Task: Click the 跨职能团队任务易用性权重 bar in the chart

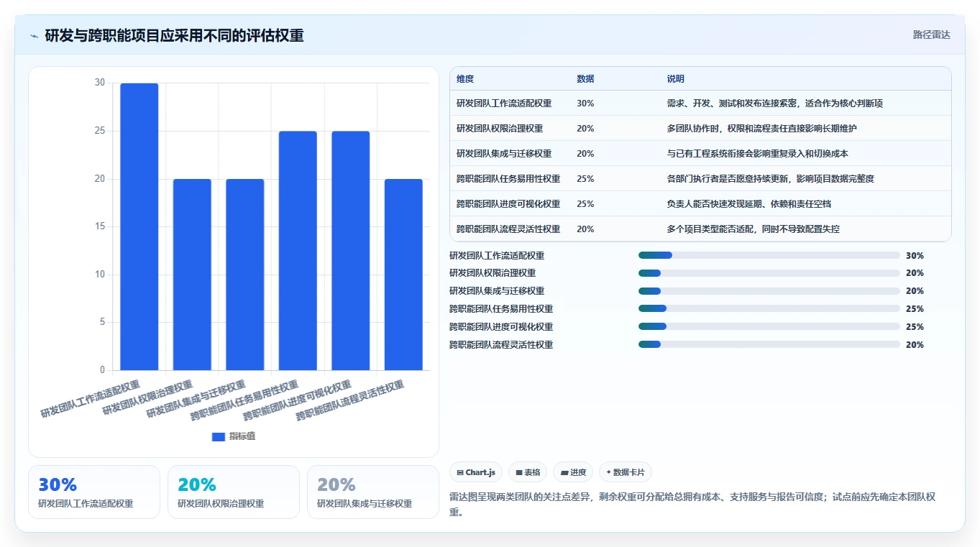Action: pos(298,251)
